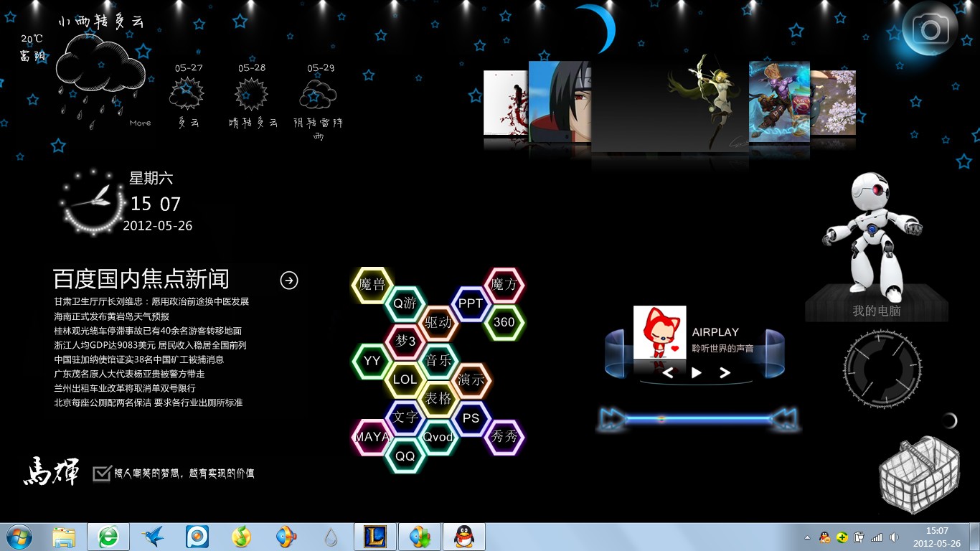Toggle the checkbox next to the motto text

tap(102, 474)
